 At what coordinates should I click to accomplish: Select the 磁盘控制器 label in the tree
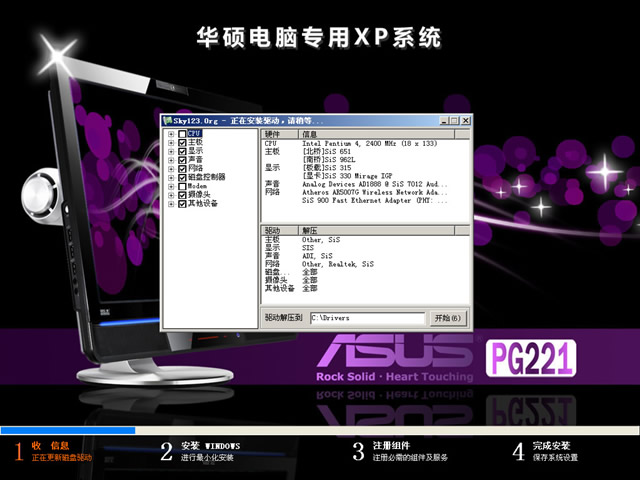point(207,177)
